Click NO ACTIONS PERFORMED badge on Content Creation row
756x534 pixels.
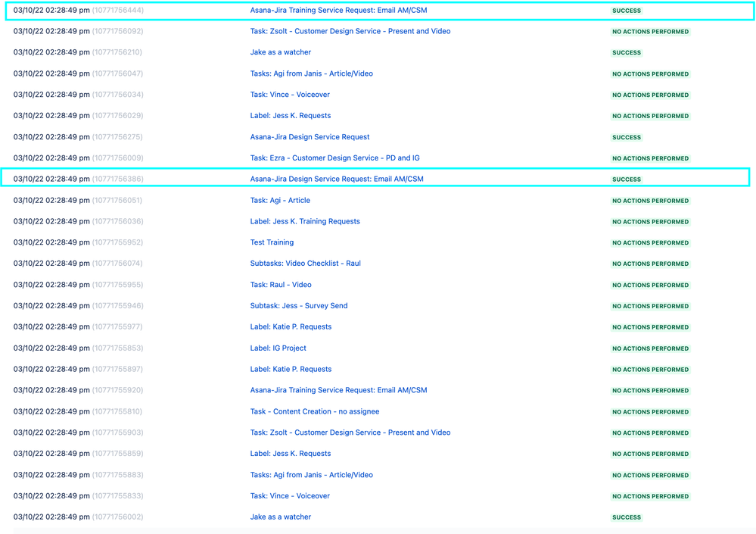coord(650,412)
